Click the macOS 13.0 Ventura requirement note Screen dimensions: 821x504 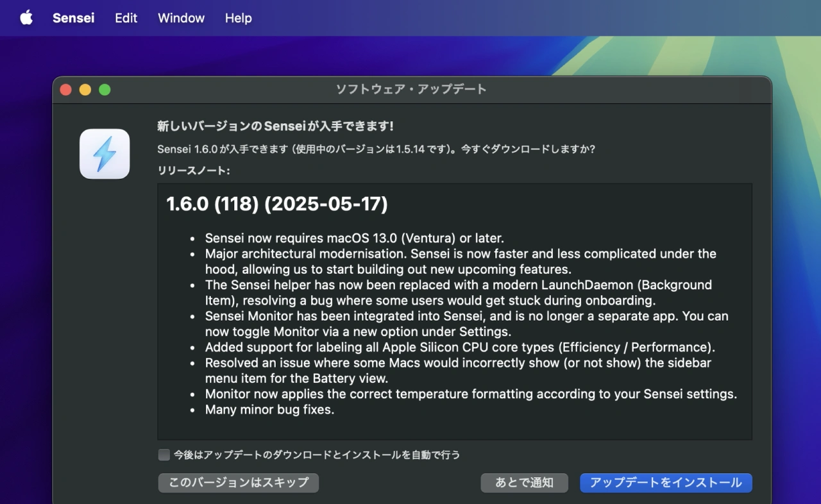pyautogui.click(x=356, y=238)
